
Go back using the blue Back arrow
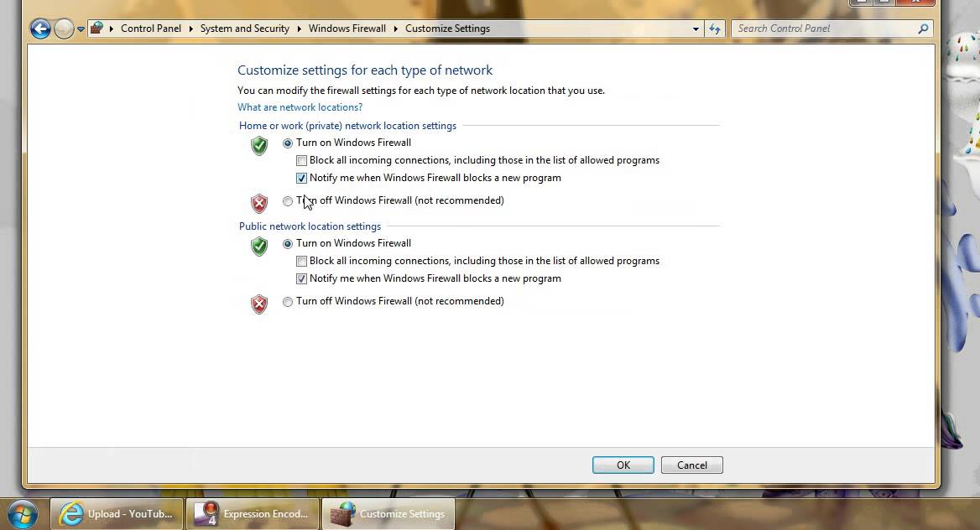coord(40,29)
